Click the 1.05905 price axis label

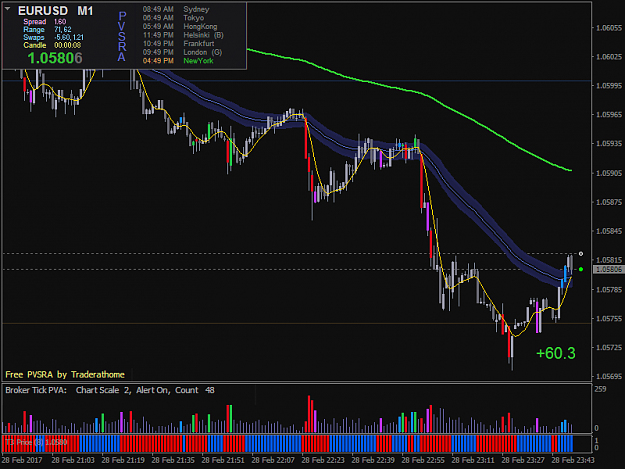click(609, 173)
